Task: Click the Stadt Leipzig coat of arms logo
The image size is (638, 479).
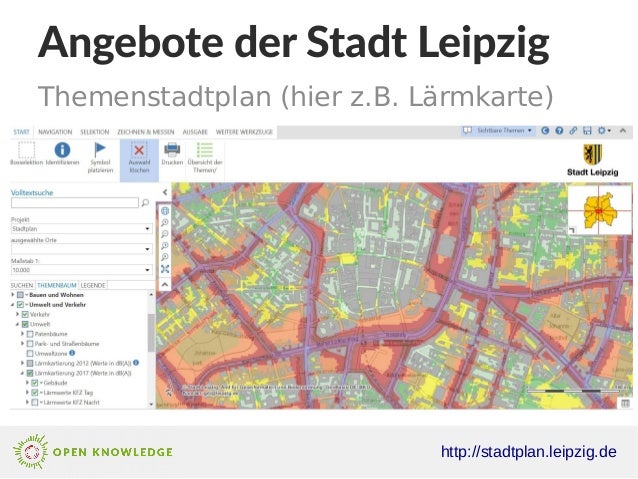Action: pyautogui.click(x=593, y=154)
